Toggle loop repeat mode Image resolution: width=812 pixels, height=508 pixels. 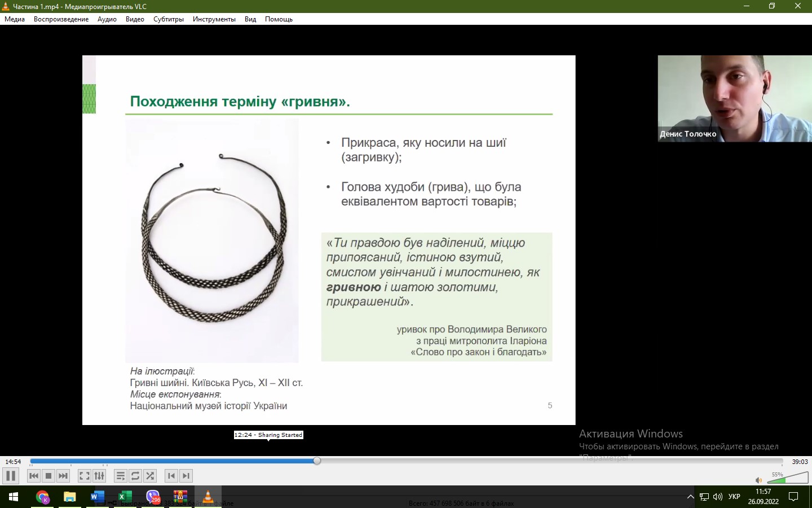coord(135,476)
